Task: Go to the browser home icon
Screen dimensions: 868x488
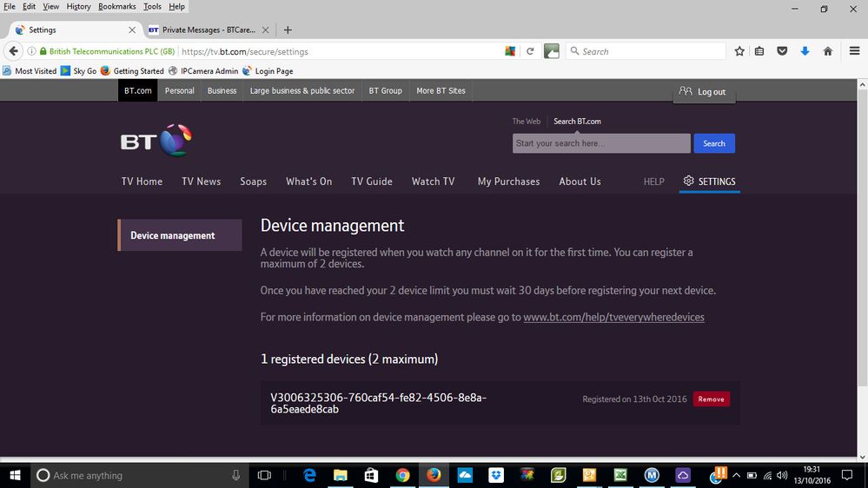Action: [x=827, y=51]
